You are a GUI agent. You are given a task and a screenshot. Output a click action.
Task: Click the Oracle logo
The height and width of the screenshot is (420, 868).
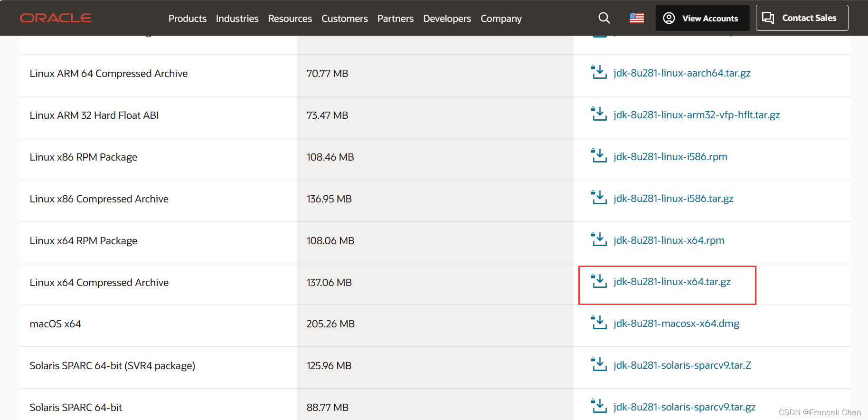tap(56, 18)
